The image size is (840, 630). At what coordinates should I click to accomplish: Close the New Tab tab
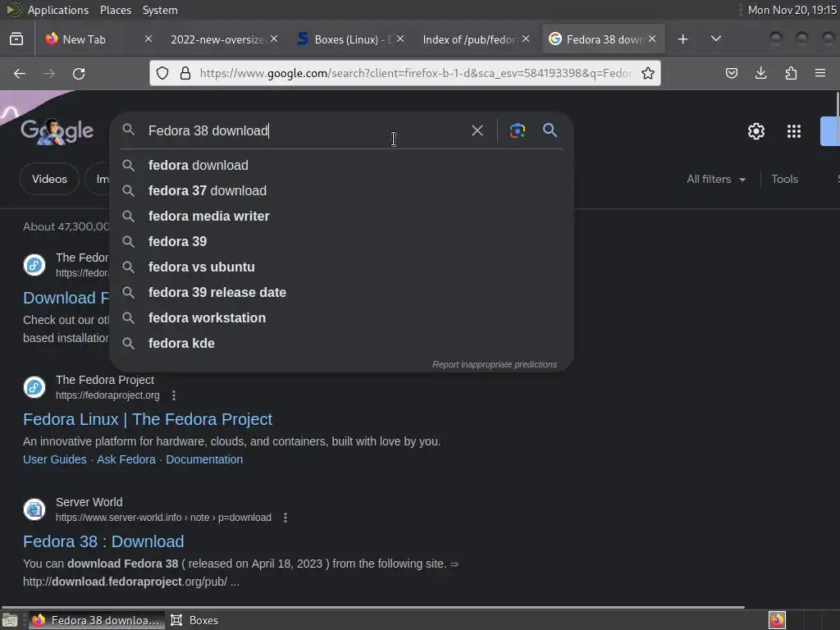(x=148, y=39)
